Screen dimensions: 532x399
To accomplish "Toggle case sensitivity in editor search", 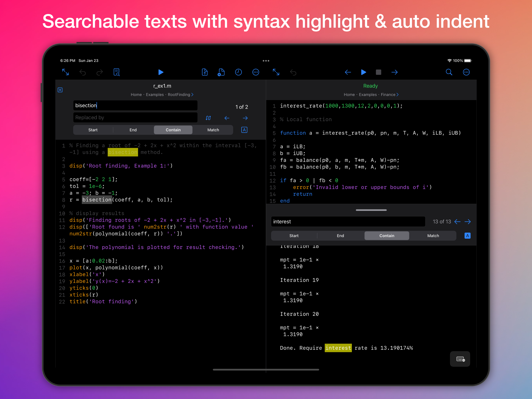I will coord(244,130).
